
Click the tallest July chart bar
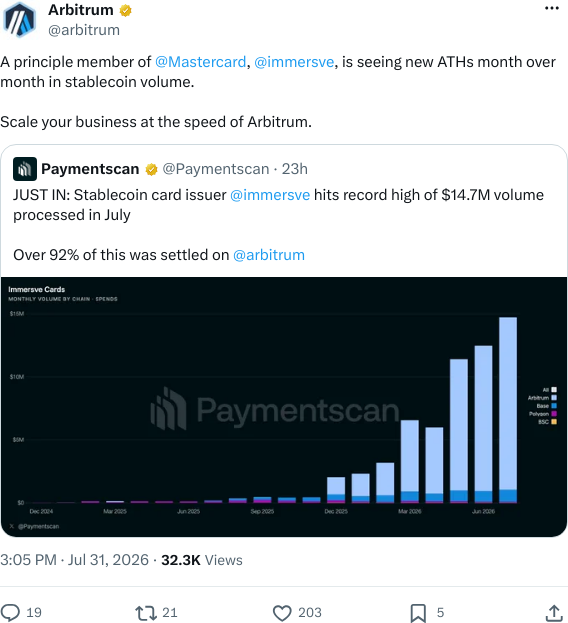tap(508, 410)
